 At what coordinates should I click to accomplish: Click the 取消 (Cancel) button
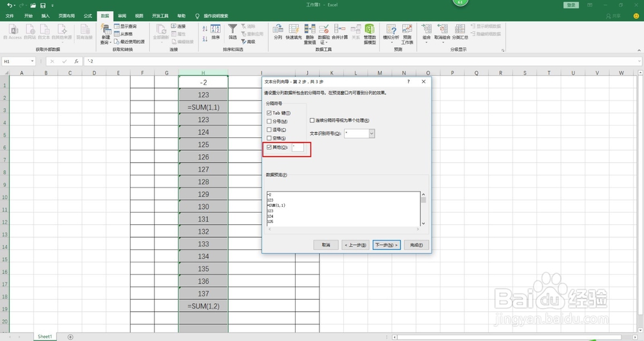coord(326,245)
